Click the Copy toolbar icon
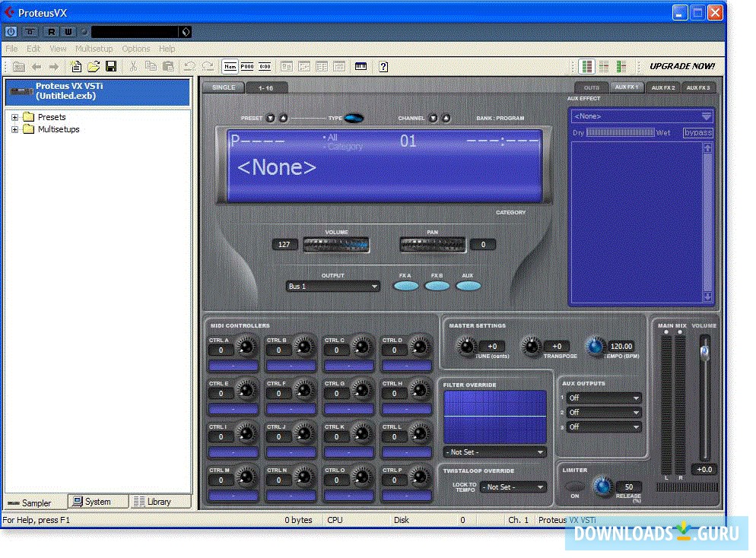Screen dimensions: 756x558 (151, 66)
